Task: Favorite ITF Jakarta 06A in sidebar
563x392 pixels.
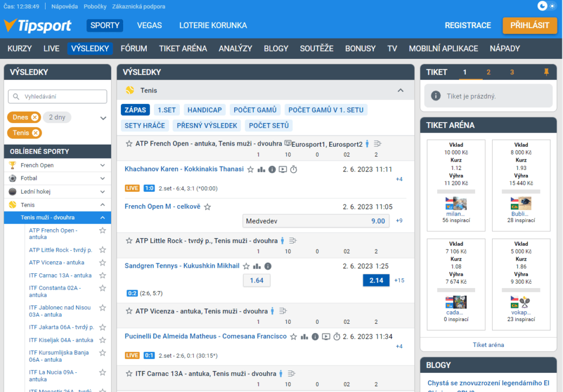Action: pos(102,327)
